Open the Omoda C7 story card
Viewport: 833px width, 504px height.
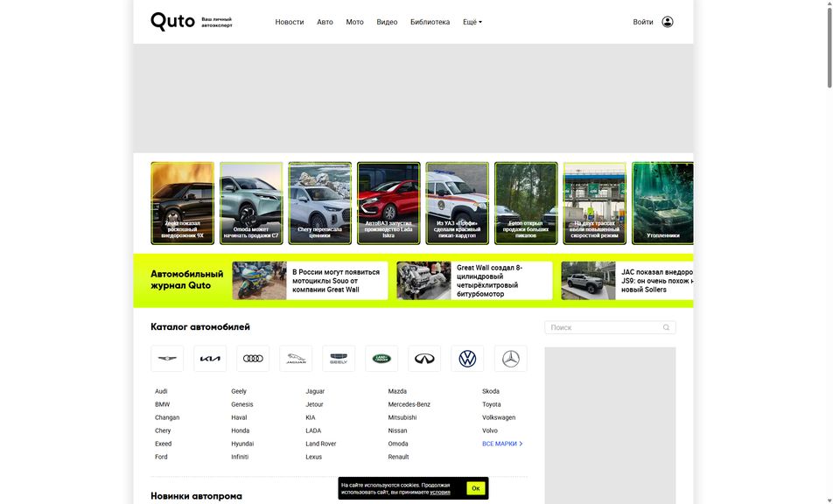coord(251,203)
